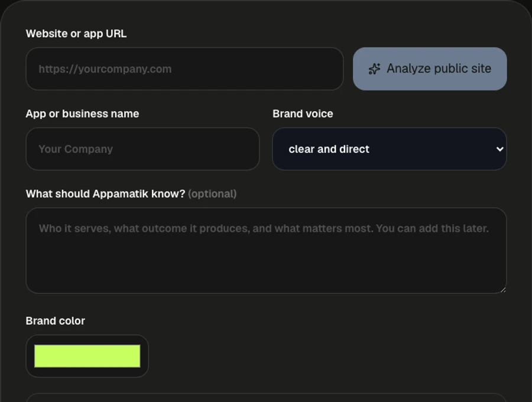Click the sparkle icon on Analyze button
The width and height of the screenshot is (532, 402).
point(375,69)
